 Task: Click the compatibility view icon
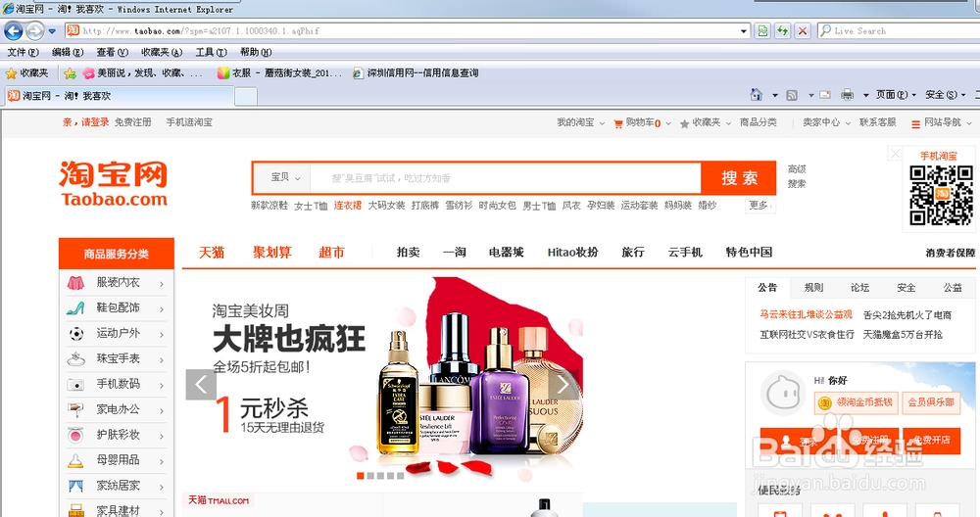[x=761, y=30]
